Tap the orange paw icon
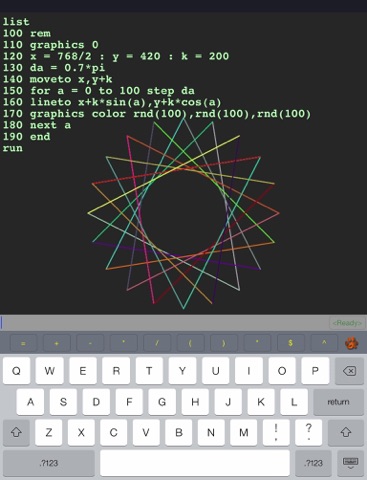This screenshot has height=480, width=367. pos(351,343)
